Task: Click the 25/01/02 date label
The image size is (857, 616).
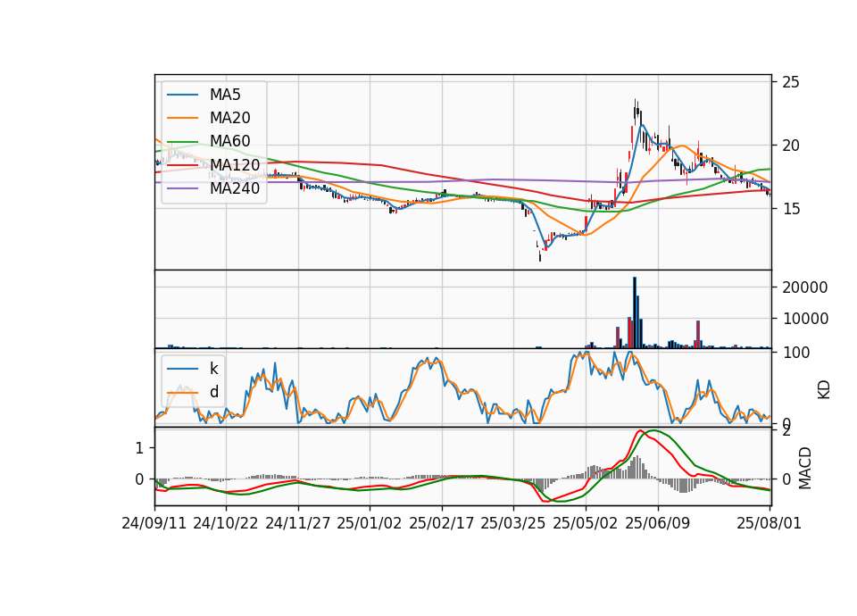Action: pyautogui.click(x=370, y=523)
